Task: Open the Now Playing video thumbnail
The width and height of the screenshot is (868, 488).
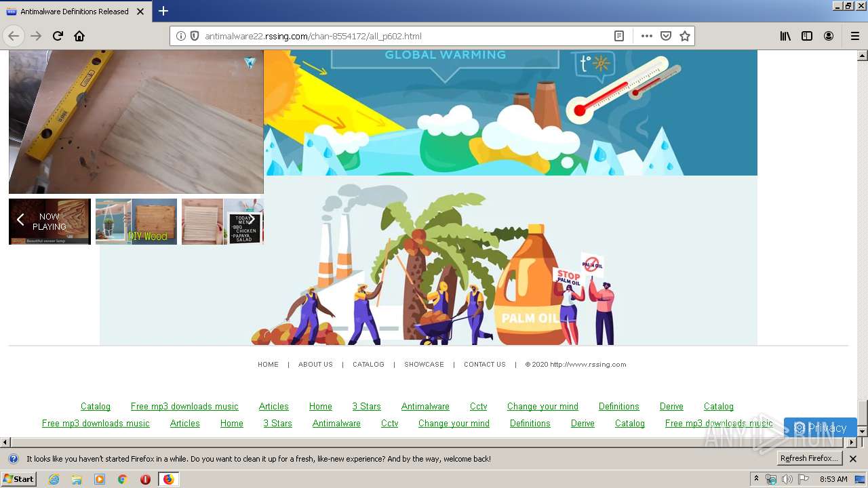Action: [x=50, y=222]
